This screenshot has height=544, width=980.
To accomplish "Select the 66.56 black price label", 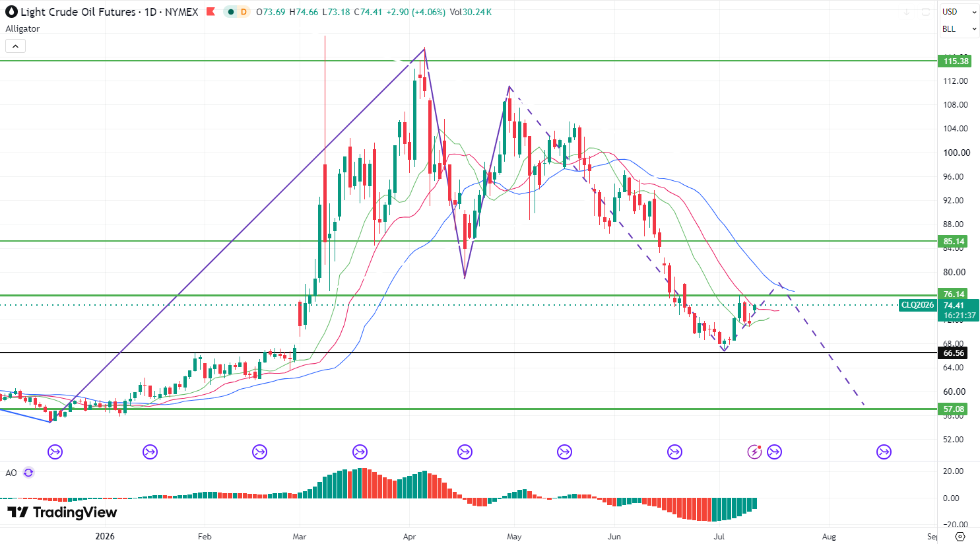I will (954, 353).
